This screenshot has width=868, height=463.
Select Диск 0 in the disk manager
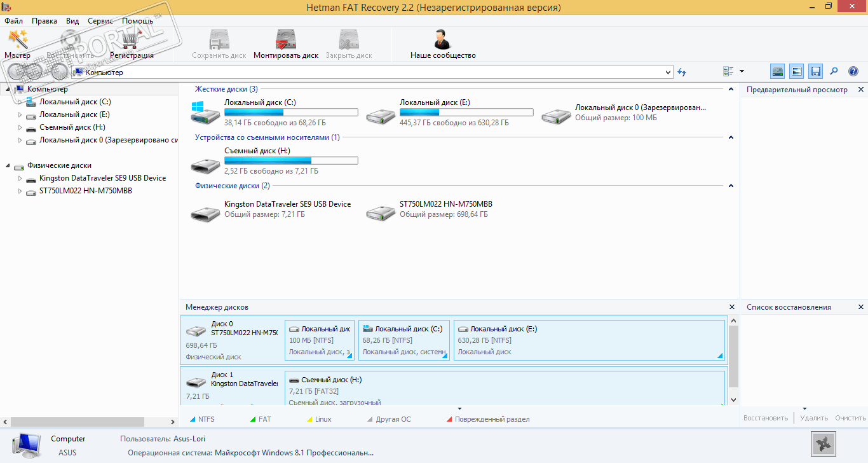[231, 340]
